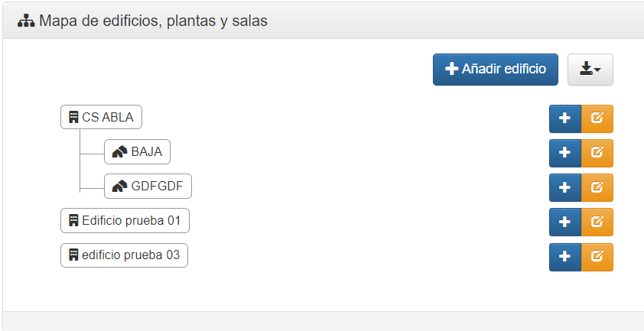The height and width of the screenshot is (331, 644).
Task: Add floor to edificio prueba 03
Action: 565,257
